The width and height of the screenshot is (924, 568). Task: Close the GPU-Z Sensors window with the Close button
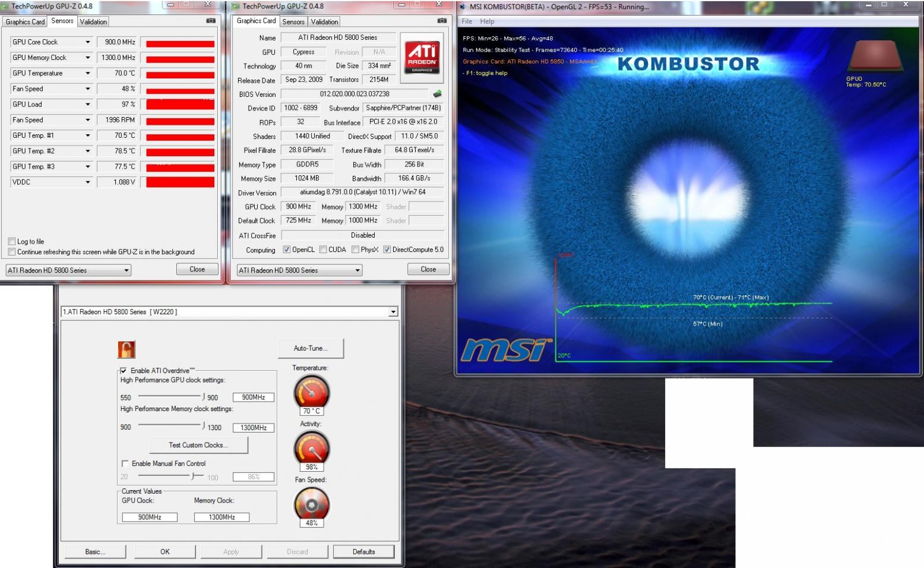197,269
